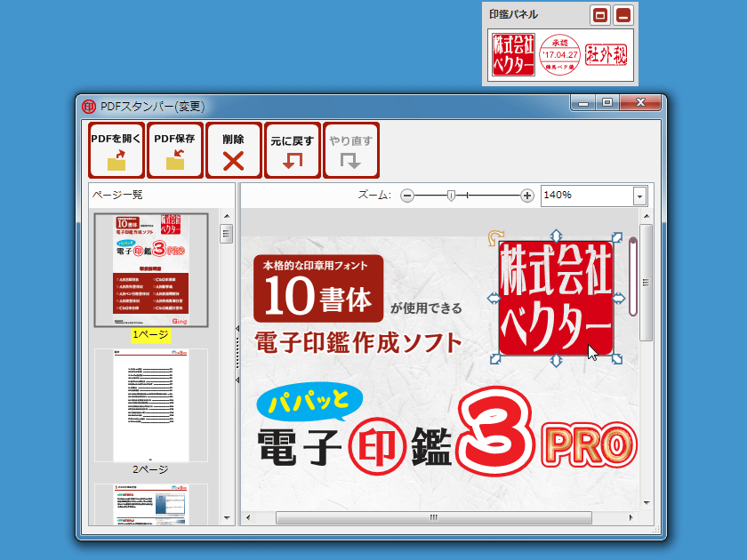Image resolution: width=747 pixels, height=560 pixels.
Task: Delete selected stamp with 削除 button
Action: tap(233, 150)
